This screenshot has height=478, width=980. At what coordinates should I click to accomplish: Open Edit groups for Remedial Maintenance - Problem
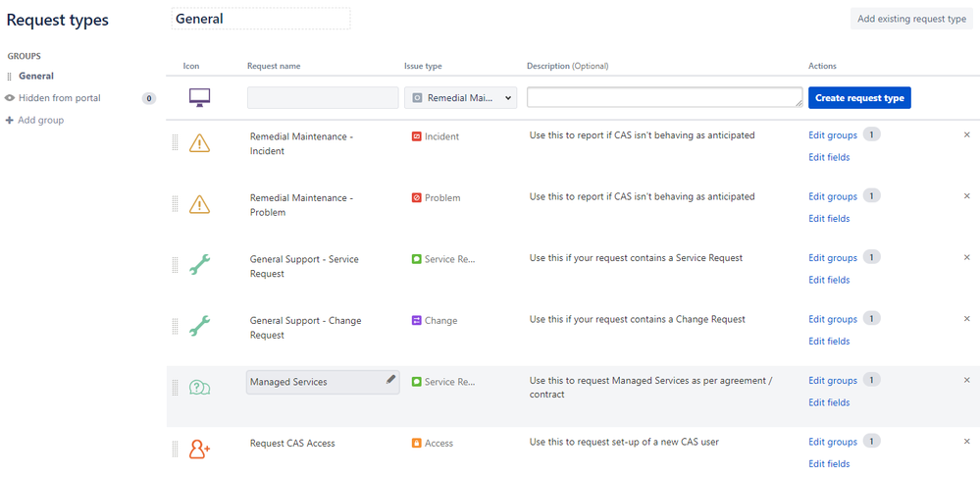(x=832, y=196)
